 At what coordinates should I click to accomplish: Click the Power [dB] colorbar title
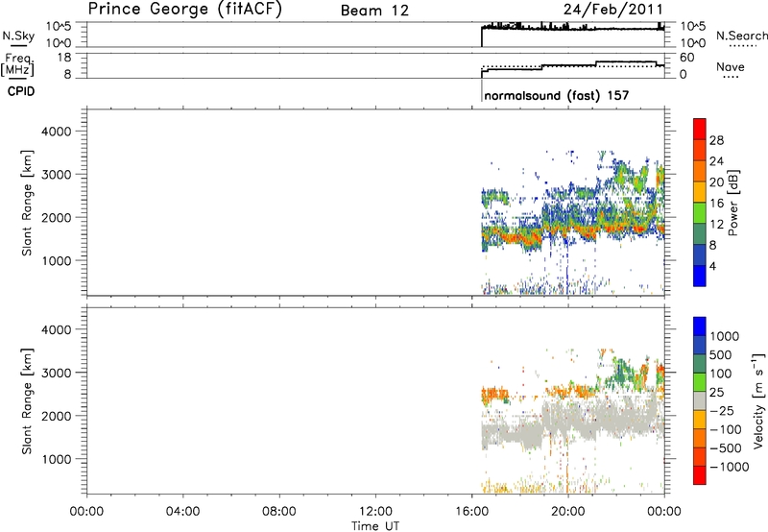[x=732, y=203]
